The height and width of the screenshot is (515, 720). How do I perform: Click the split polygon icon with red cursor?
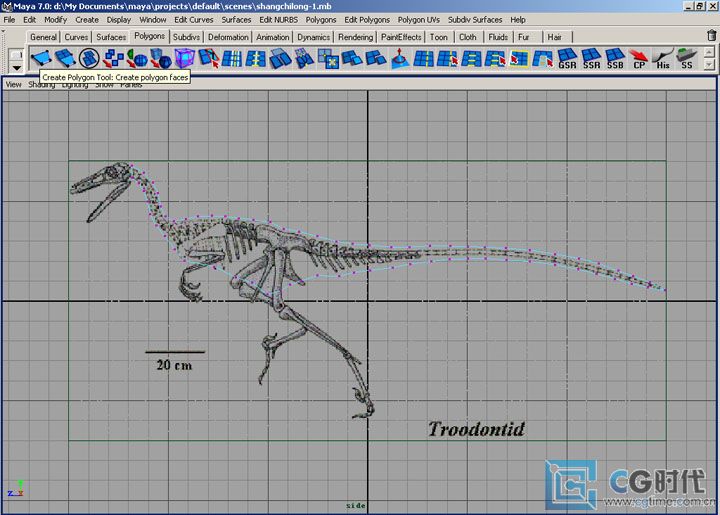(x=208, y=58)
